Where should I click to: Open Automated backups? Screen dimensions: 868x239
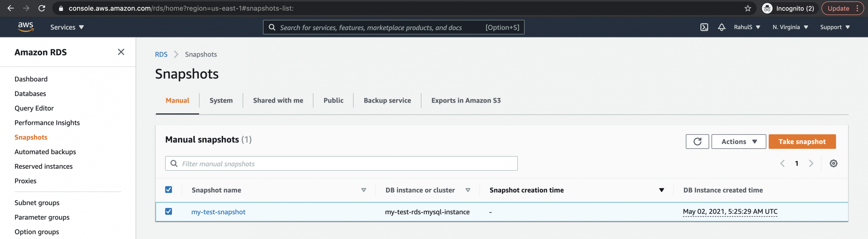coord(45,151)
